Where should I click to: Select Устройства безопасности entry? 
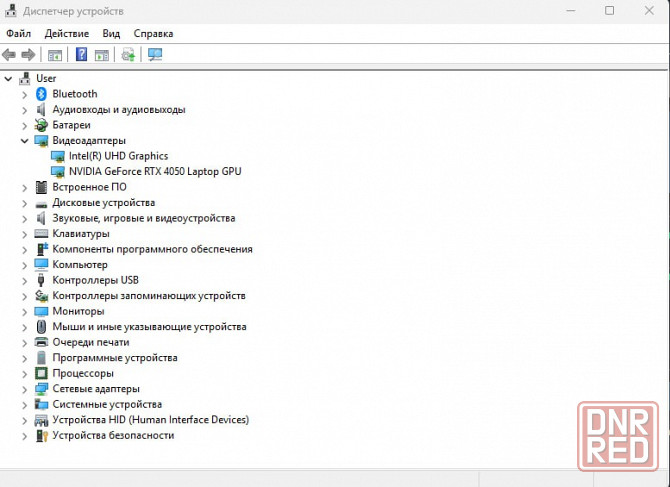113,435
